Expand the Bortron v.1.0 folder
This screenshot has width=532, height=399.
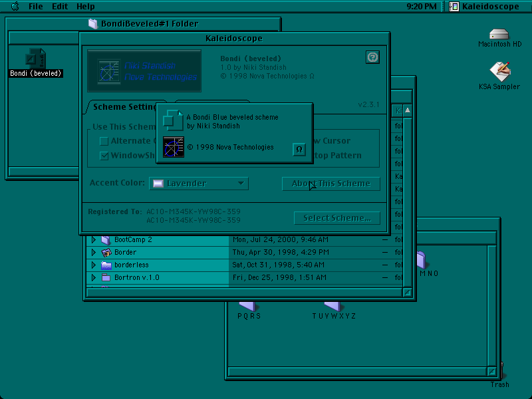94,277
